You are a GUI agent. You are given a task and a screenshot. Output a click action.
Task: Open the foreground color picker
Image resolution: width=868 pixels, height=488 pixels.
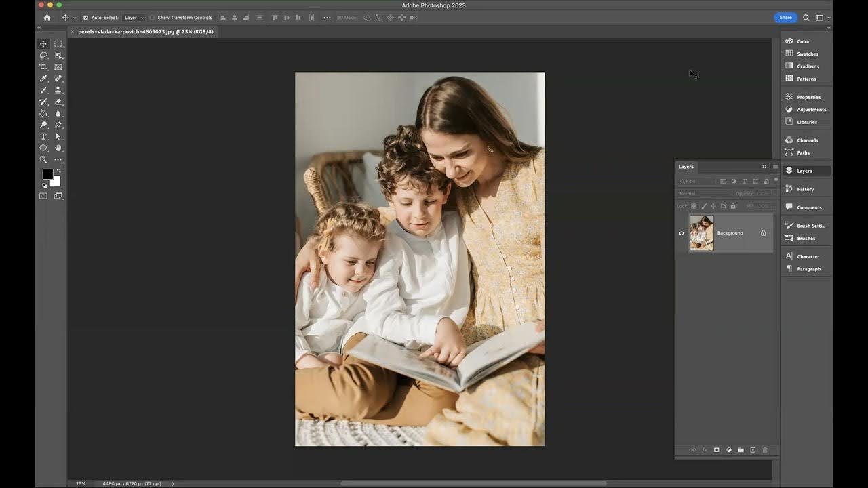pos(47,174)
